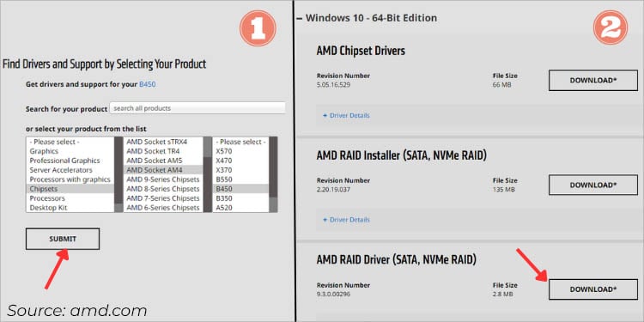Click the scrollbar of the chipset model list
644x322 pixels.
pyautogui.click(x=273, y=174)
